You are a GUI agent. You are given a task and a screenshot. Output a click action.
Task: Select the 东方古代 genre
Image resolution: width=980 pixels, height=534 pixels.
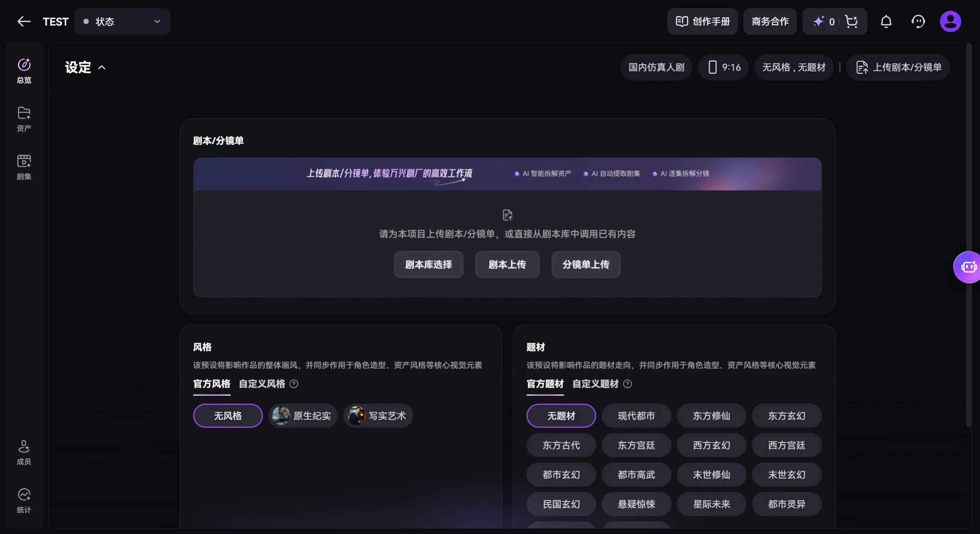coord(561,445)
